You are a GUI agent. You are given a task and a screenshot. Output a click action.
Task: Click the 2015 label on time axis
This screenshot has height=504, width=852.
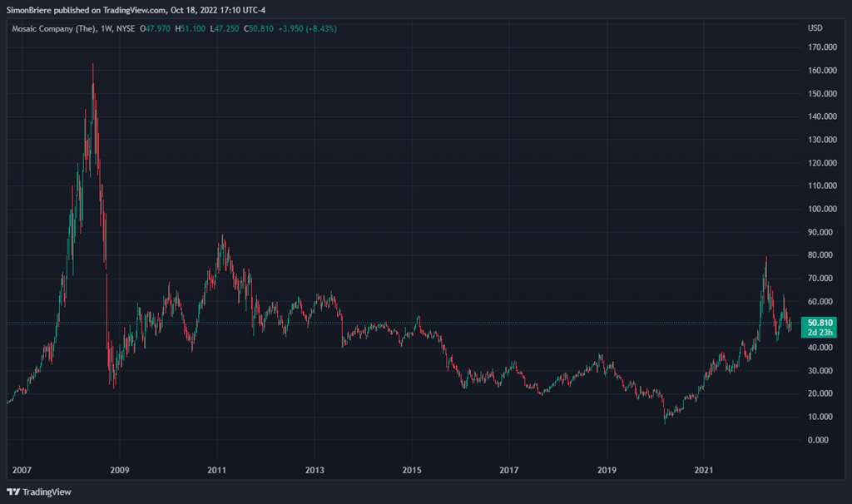click(412, 470)
